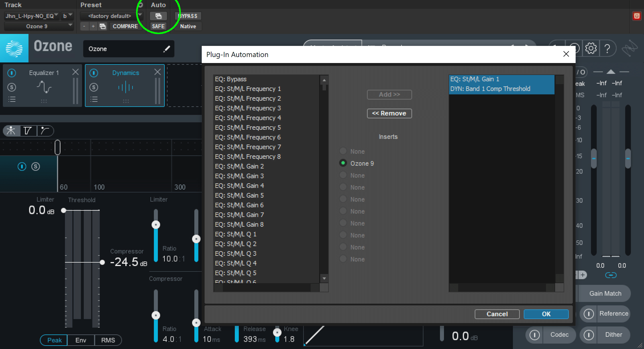Screen dimensions: 644x349
Task: Enable automation SAFE button
Action: coord(158,26)
